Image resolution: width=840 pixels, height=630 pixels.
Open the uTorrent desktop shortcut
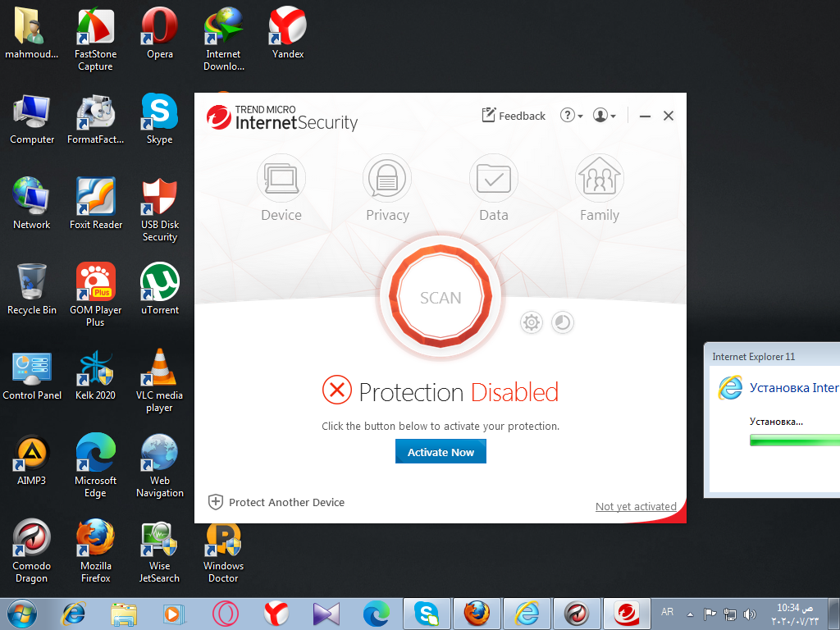(x=160, y=290)
